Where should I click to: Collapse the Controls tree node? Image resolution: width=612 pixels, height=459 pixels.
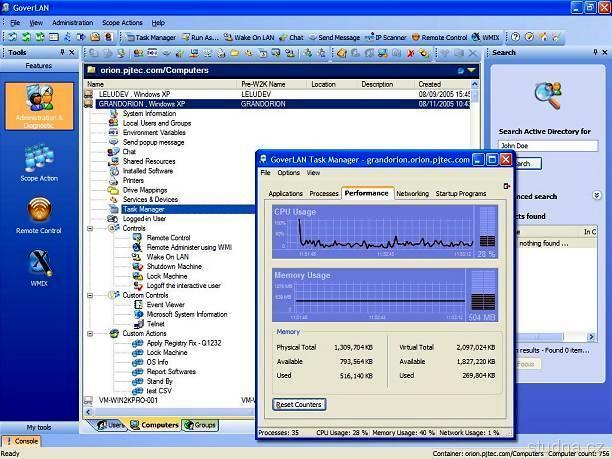tap(90, 228)
